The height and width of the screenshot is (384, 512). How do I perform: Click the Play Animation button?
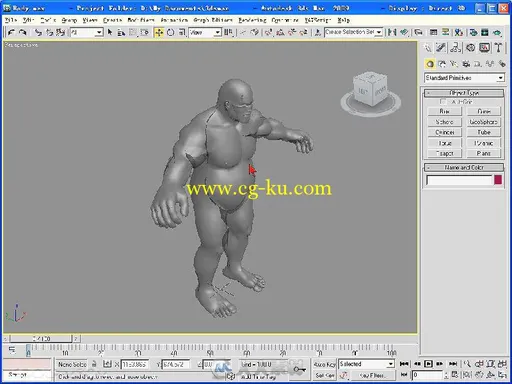pos(428,364)
